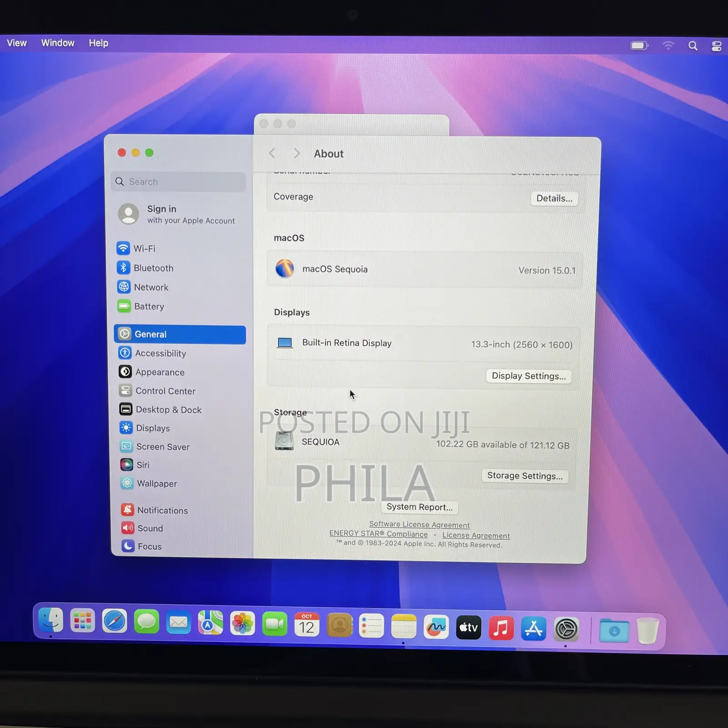The image size is (728, 728).
Task: Click System Settings icon in Dock
Action: [x=566, y=630]
